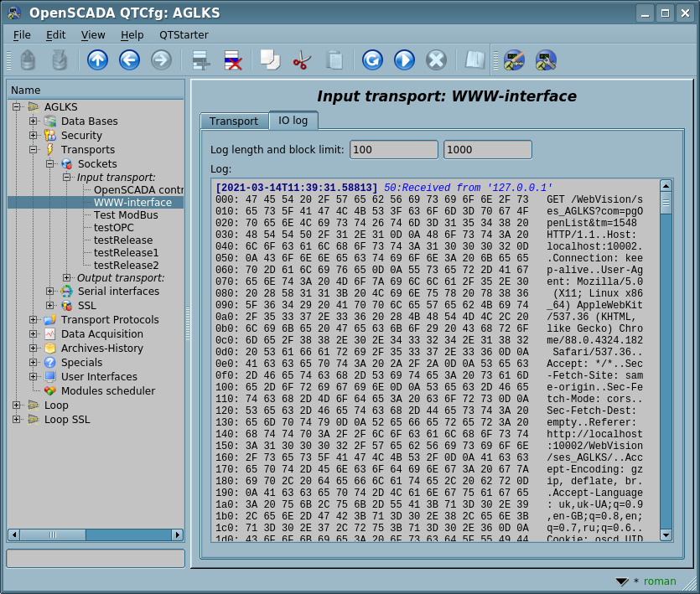Navigate back with the left arrow icon
This screenshot has height=594, width=700.
tap(129, 60)
